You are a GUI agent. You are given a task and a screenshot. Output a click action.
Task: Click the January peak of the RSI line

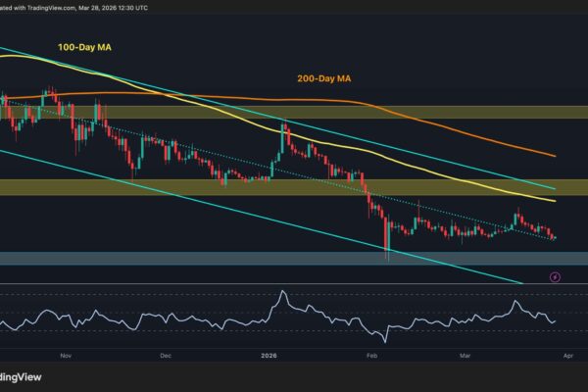click(282, 292)
